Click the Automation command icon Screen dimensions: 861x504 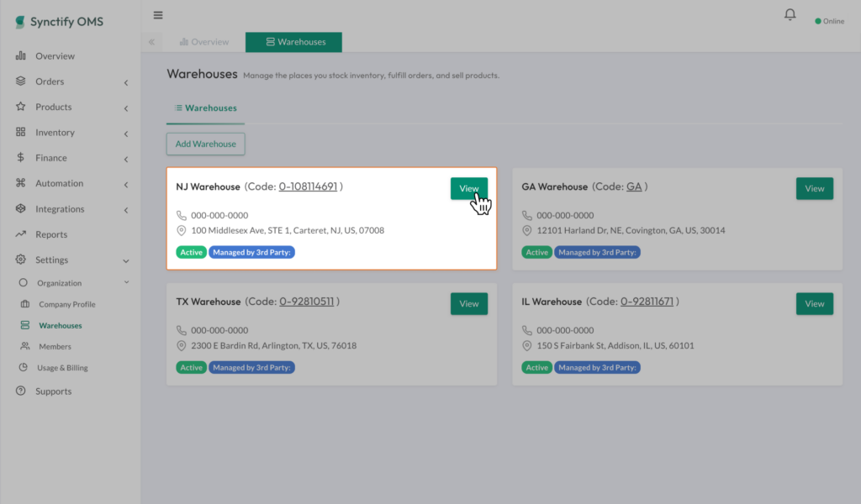coord(21,182)
